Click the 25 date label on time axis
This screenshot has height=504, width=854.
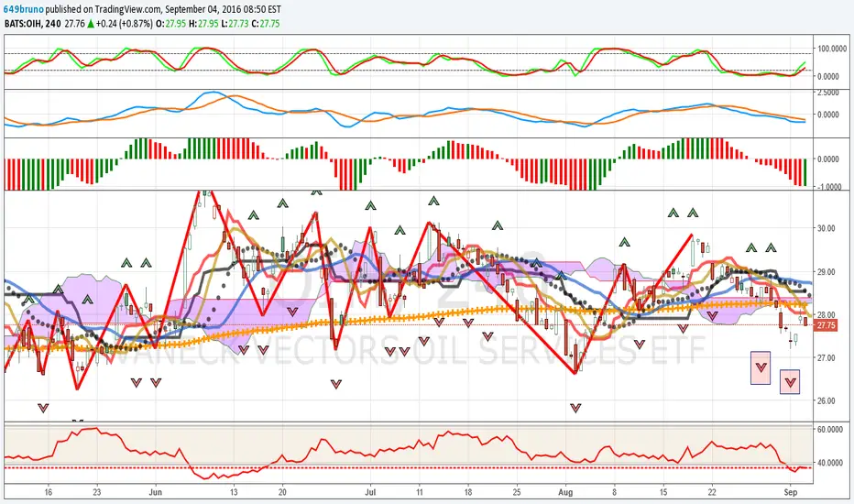(517, 492)
